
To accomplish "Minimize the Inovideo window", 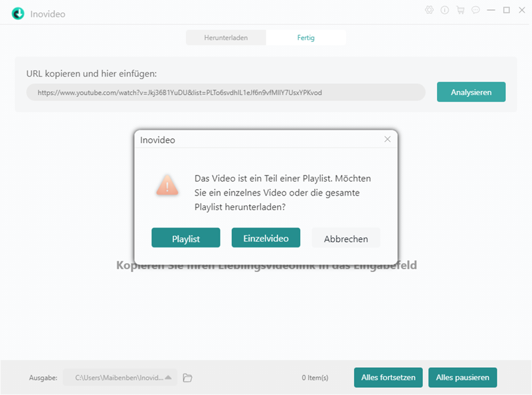I will coord(491,10).
